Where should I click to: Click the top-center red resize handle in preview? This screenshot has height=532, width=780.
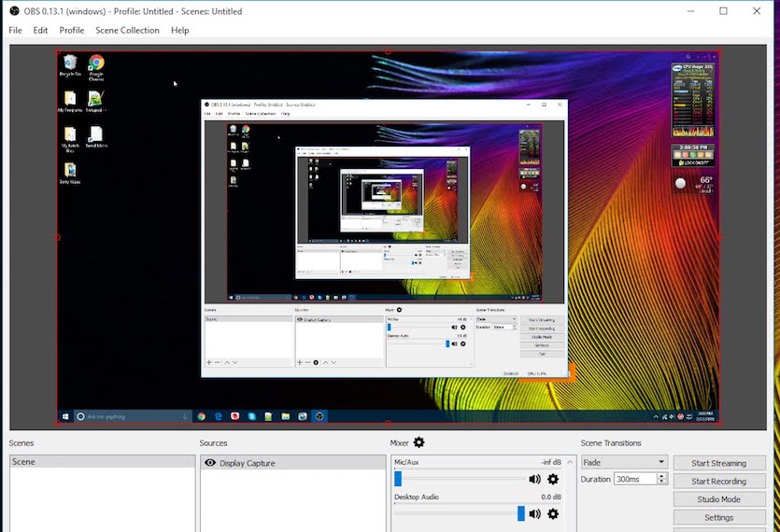tap(388, 51)
